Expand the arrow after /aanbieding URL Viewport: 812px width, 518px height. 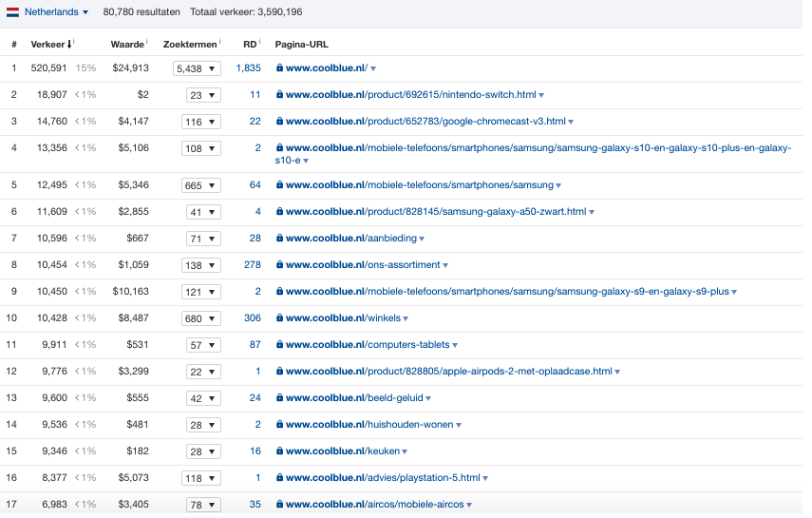422,239
